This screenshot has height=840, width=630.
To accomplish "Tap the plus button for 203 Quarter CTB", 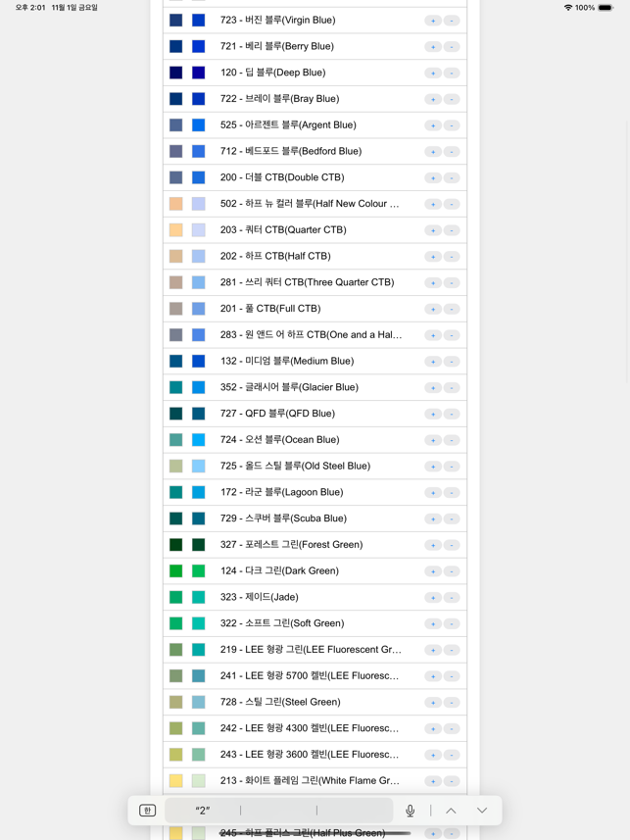I will point(433,230).
